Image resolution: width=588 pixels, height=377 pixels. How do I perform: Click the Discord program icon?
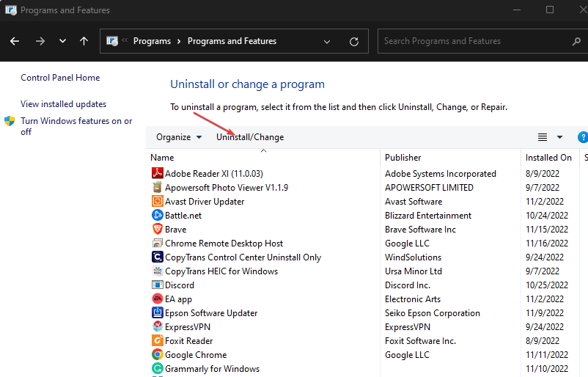[x=157, y=285]
